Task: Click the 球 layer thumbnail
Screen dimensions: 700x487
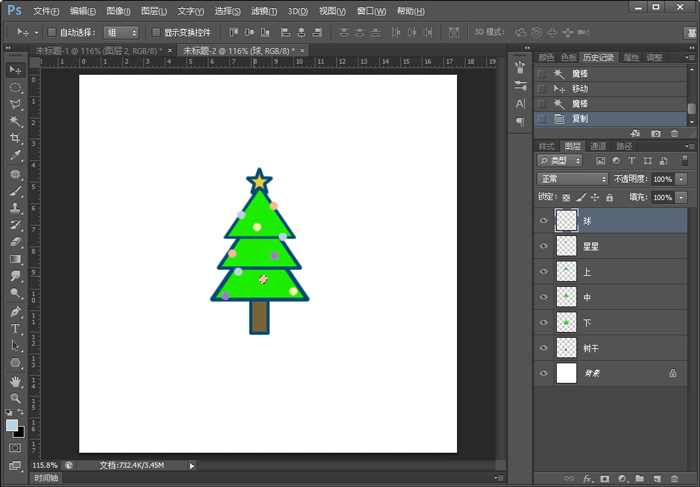Action: (567, 221)
